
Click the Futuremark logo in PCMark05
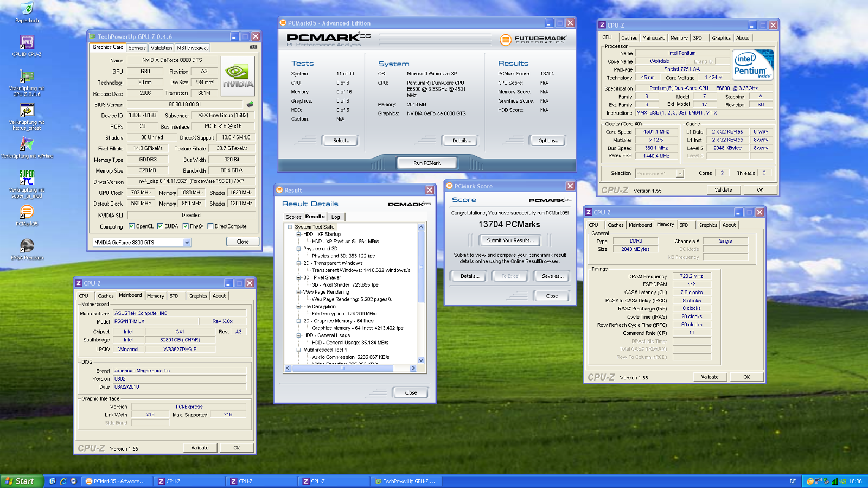533,40
